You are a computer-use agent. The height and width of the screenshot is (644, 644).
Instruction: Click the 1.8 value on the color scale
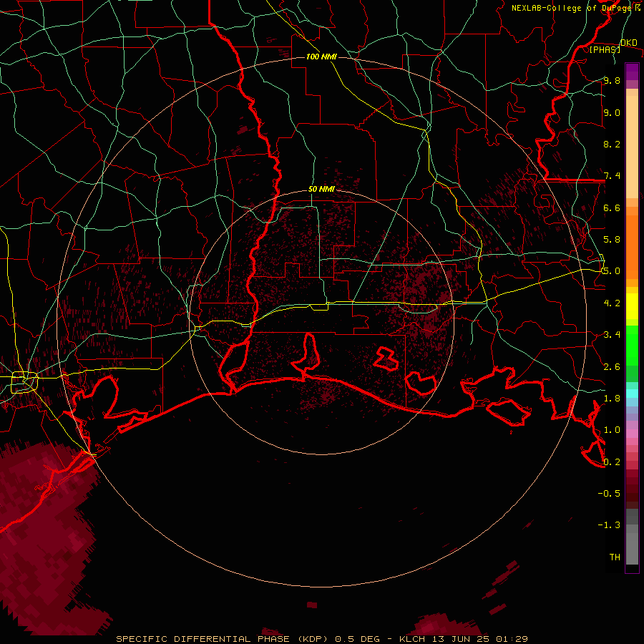(612, 399)
